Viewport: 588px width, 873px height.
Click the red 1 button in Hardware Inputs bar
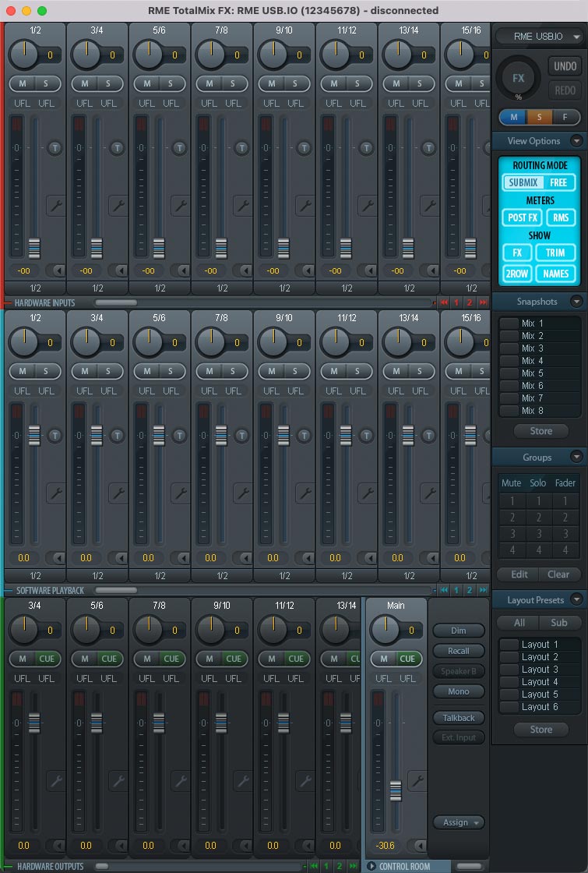(x=456, y=302)
